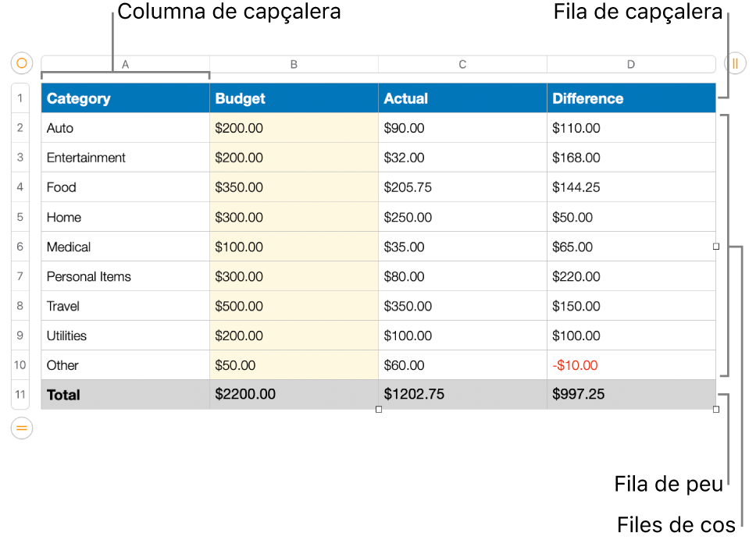Select column B header tab
The width and height of the screenshot is (756, 540).
click(294, 64)
